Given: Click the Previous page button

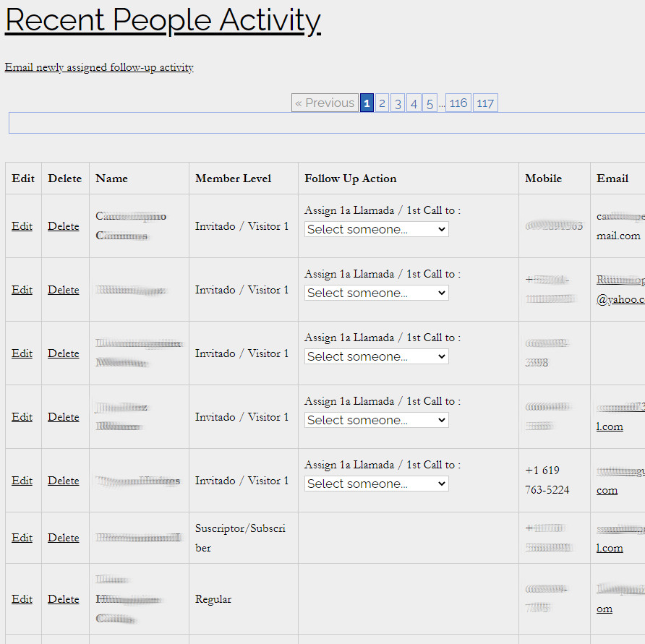Looking at the screenshot, I should click(325, 103).
